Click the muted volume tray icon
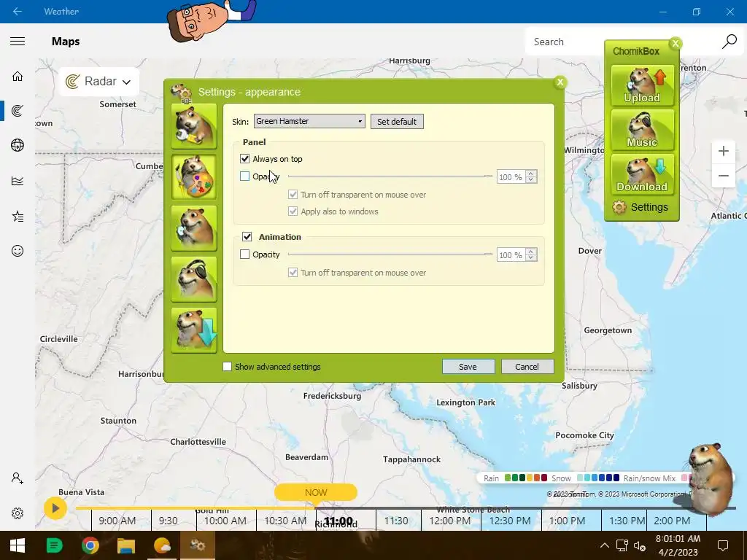The image size is (747, 560). pyautogui.click(x=640, y=545)
